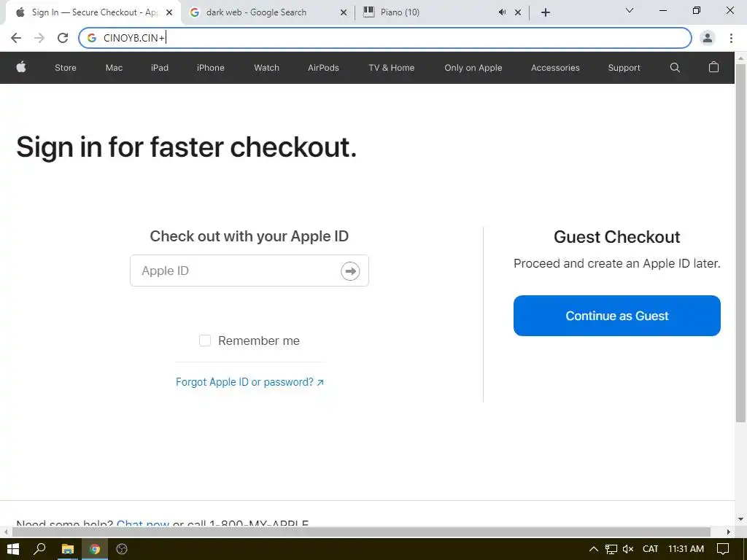
Task: Click the Guest Checkout heading
Action: (x=616, y=237)
